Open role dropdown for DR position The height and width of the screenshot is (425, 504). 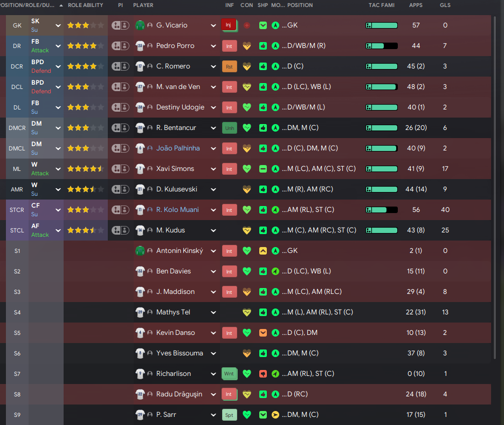[x=58, y=46]
